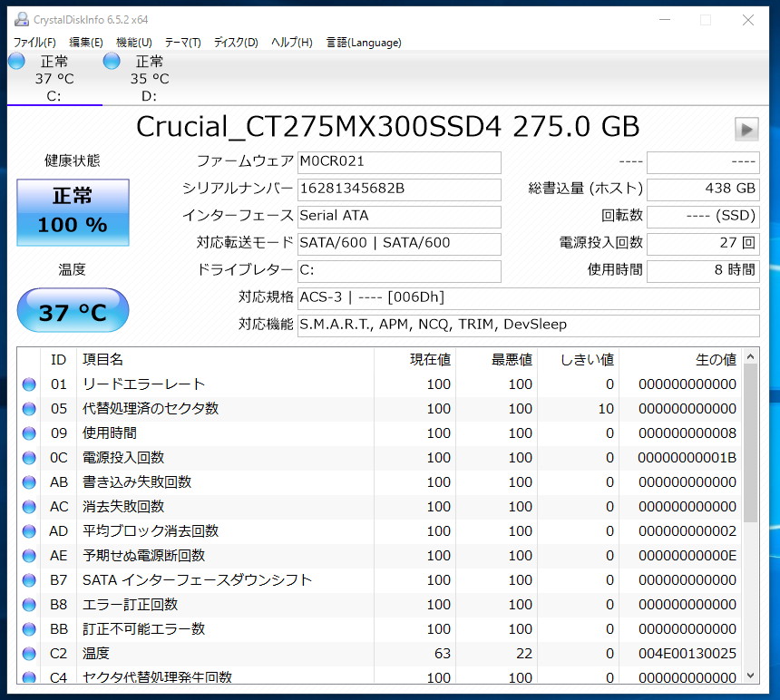Click status orb for ID B8 エラー訂正回数 row

[x=29, y=605]
